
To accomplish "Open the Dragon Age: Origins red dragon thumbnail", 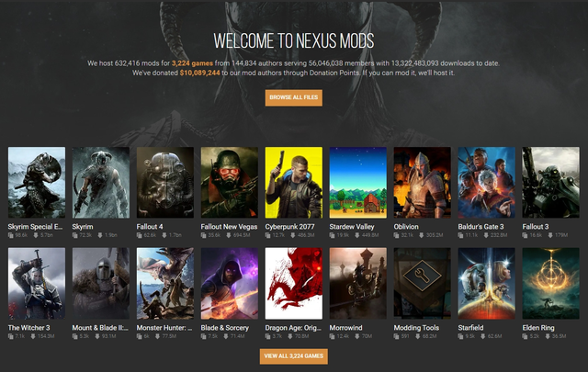I will click(x=294, y=283).
